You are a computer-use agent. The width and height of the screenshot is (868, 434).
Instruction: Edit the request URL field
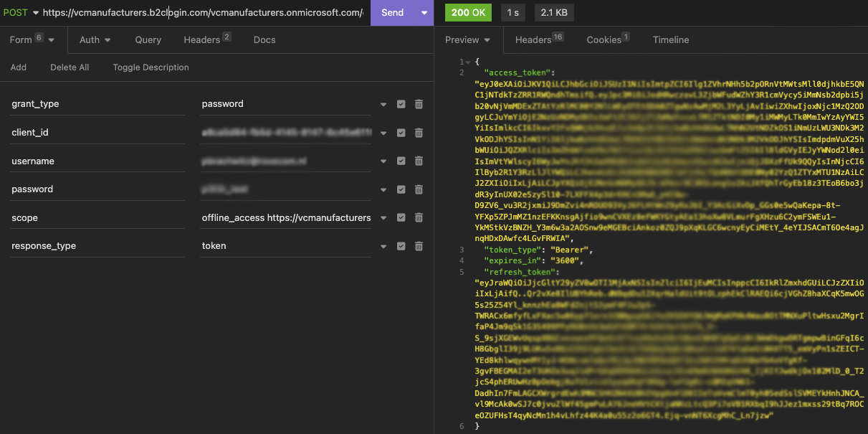202,13
